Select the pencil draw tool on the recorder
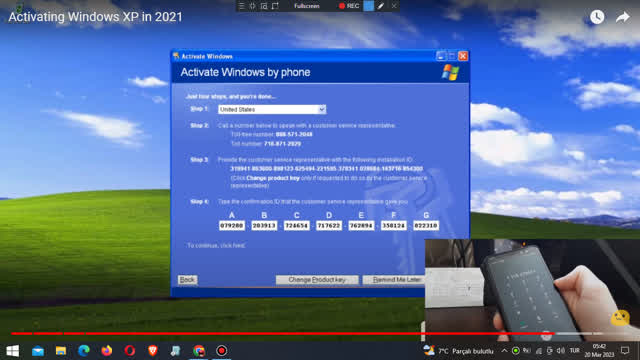640x360 pixels. click(381, 6)
